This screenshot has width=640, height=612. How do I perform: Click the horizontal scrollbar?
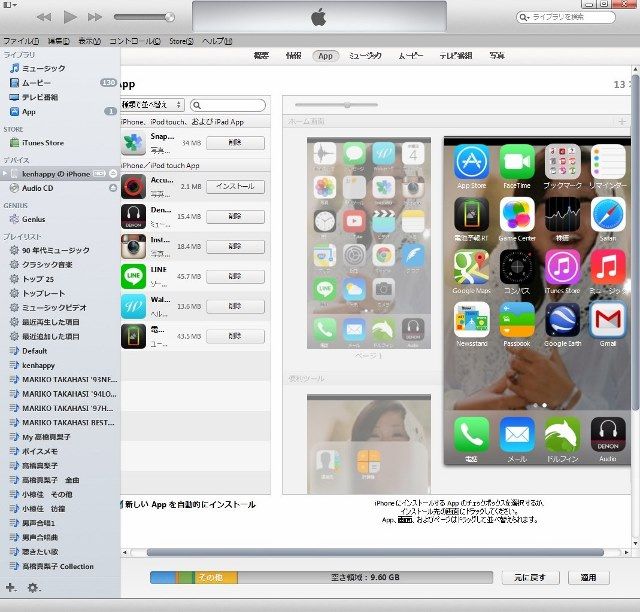(x=375, y=552)
